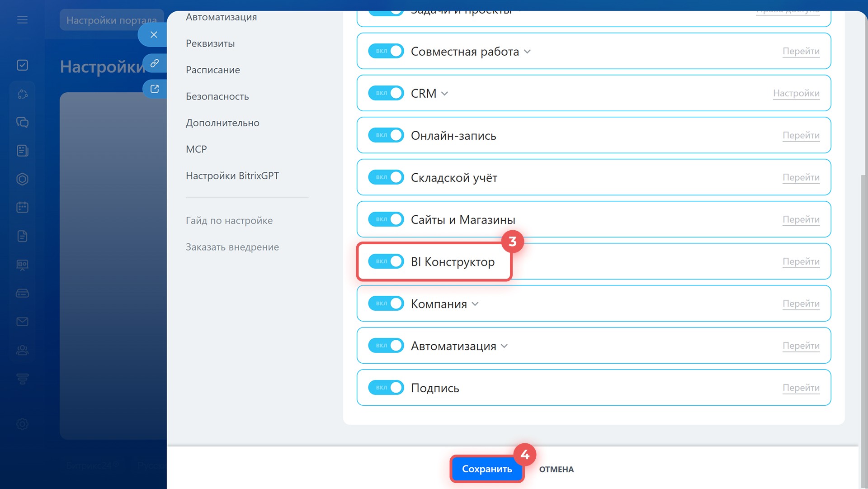868x489 pixels.
Task: Click the Сохранить button
Action: pyautogui.click(x=487, y=469)
